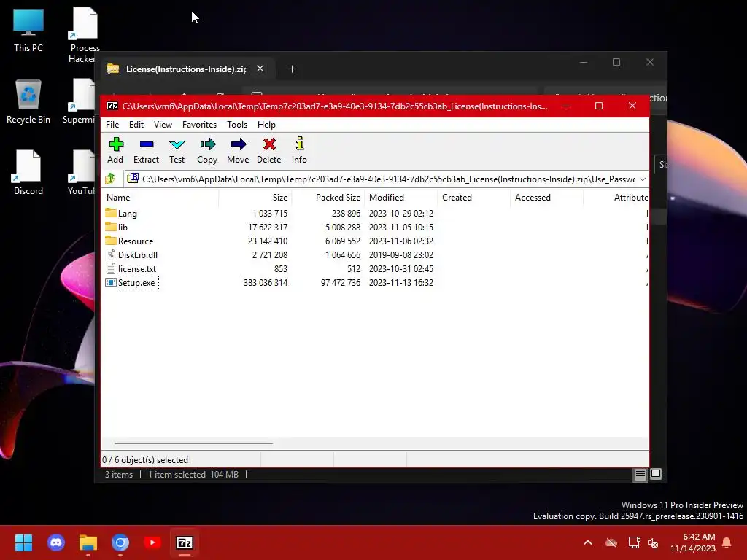Click the red Delete icon
Viewport: 747px width, 560px height.
(x=269, y=144)
